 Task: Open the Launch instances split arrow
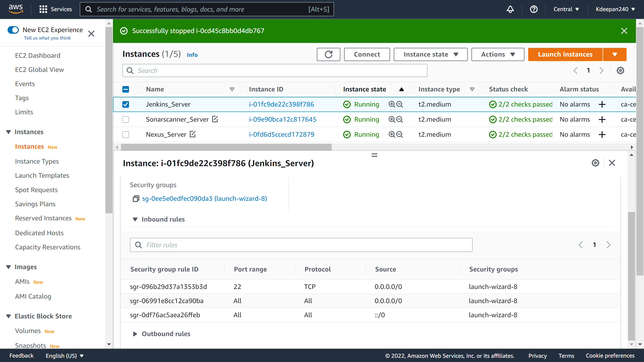point(615,54)
